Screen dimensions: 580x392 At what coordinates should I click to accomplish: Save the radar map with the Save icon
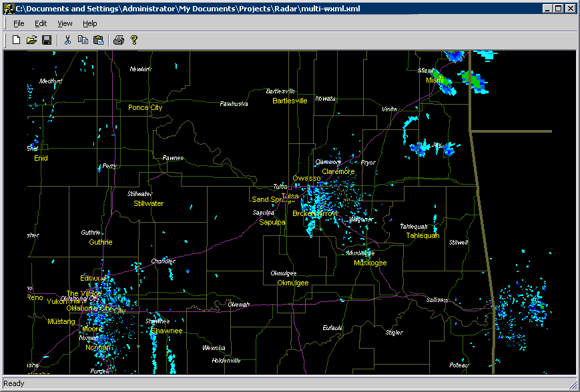46,39
